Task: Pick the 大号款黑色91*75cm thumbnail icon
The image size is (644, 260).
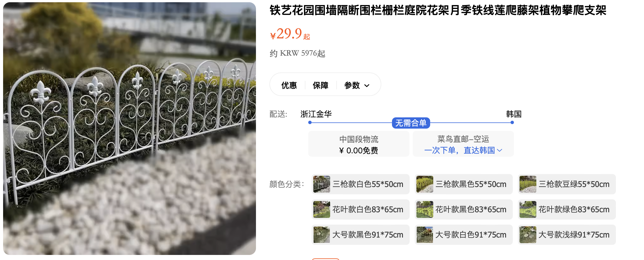Action: pyautogui.click(x=321, y=235)
